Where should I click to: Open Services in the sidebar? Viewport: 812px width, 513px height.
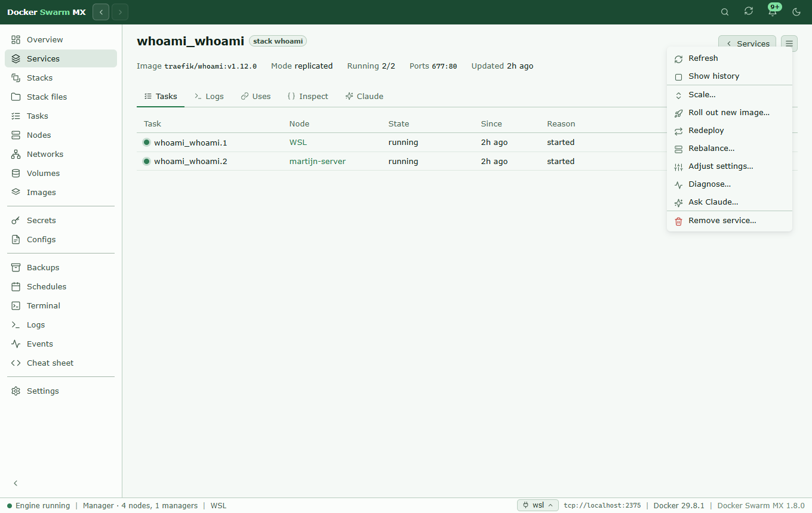click(61, 58)
